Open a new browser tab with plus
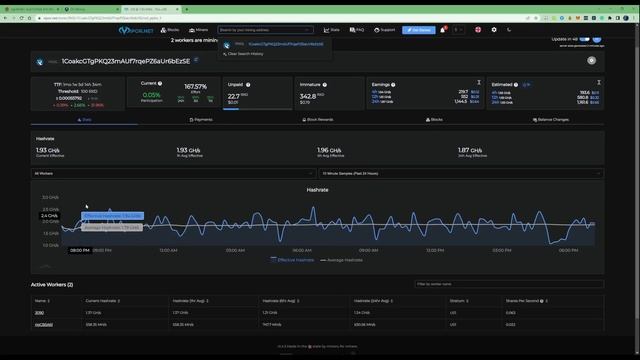Image resolution: width=640 pixels, height=360 pixels. [x=187, y=9]
